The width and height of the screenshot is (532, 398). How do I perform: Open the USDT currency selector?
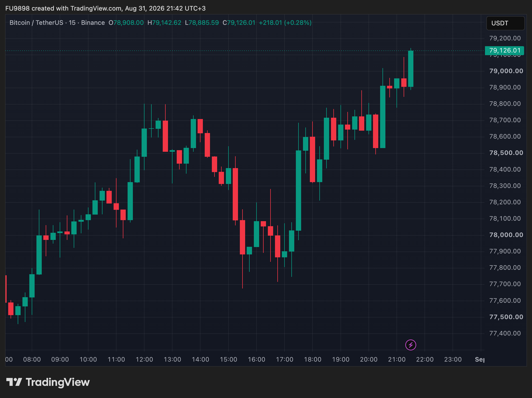505,23
